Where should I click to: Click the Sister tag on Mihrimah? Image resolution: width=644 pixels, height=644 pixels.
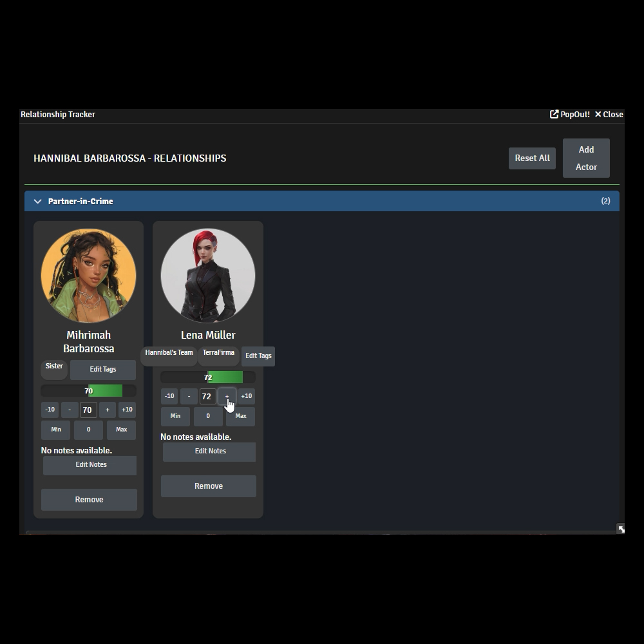[x=54, y=368]
